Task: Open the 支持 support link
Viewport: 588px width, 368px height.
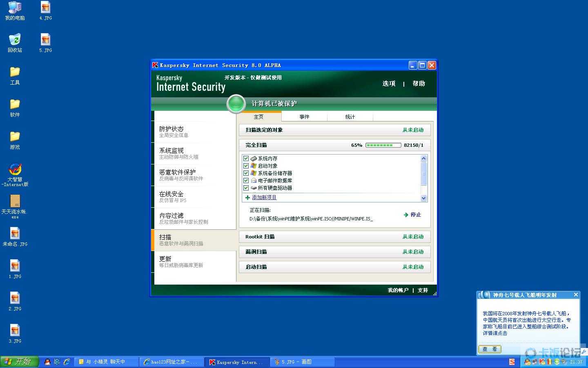Action: click(x=423, y=290)
